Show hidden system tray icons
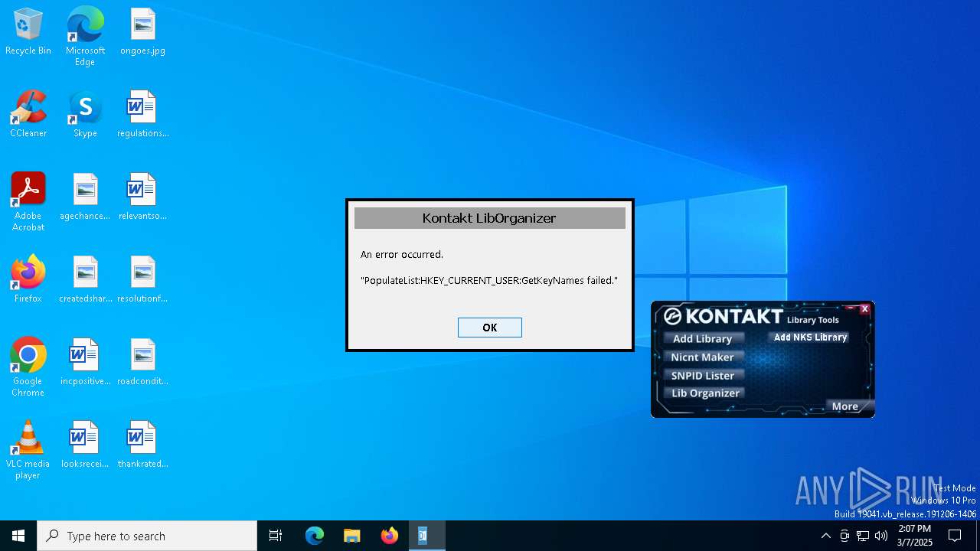 coord(825,536)
